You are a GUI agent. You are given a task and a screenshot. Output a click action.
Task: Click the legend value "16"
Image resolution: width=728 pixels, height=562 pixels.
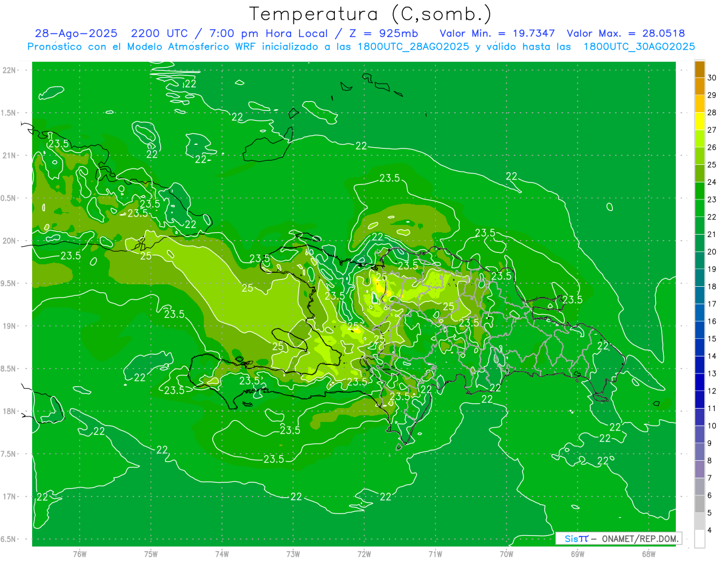[713, 321]
